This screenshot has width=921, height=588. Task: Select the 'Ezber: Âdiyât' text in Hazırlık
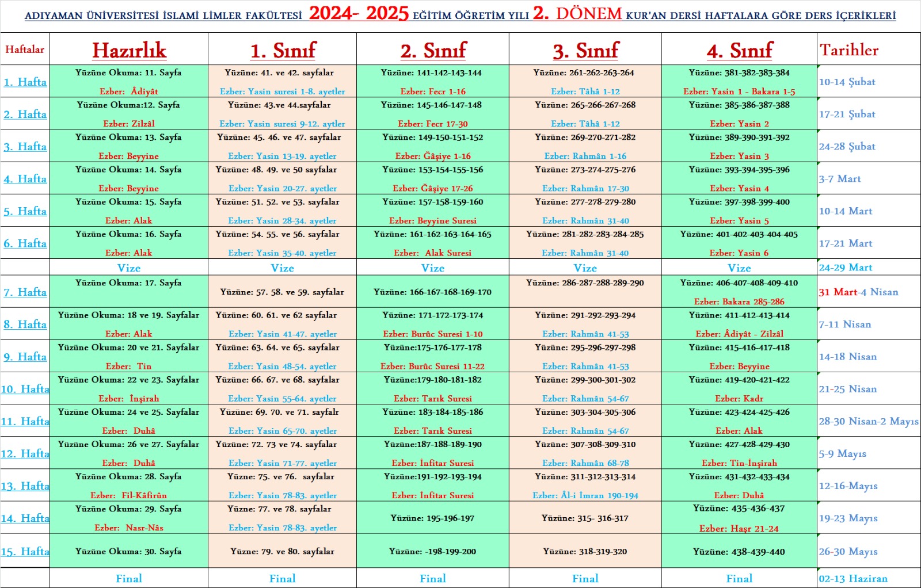coord(128,91)
